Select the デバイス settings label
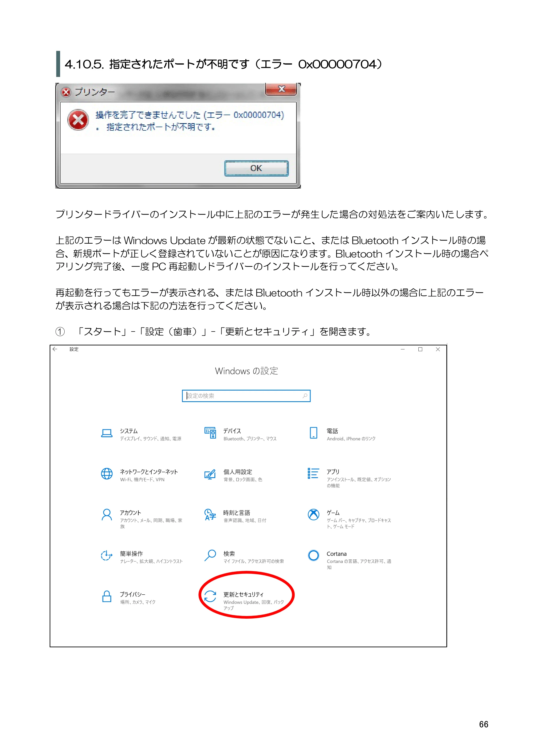Viewport: 534px width, 756px height. (232, 431)
